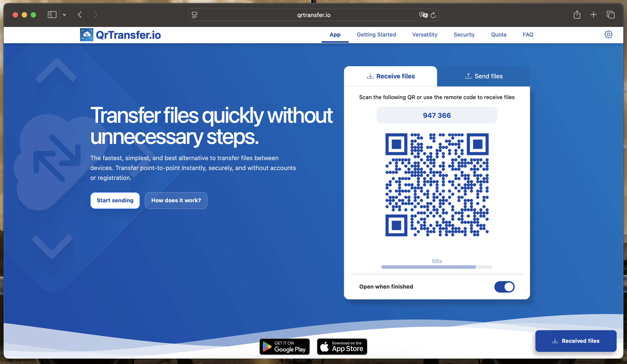
Task: Maximize the Safari window
Action: pyautogui.click(x=33, y=15)
